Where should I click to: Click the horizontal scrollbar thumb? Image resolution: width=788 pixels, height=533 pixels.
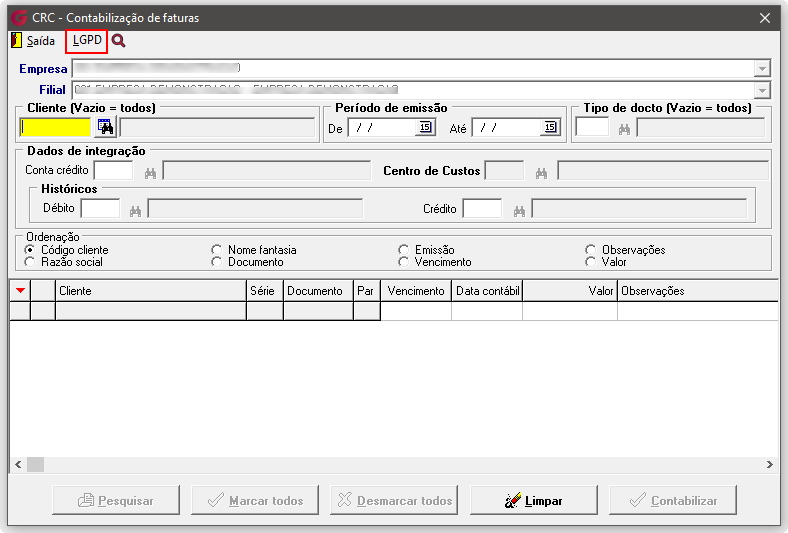coord(35,464)
